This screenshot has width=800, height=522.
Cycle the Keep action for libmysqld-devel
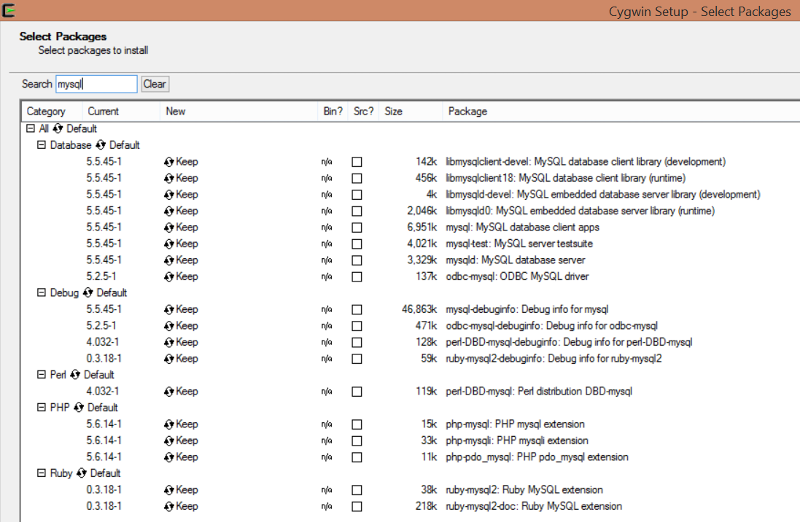point(181,194)
